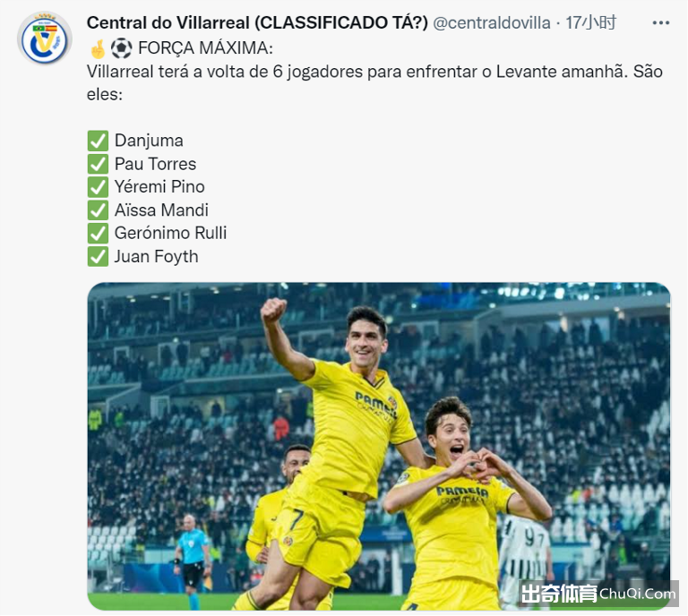Click checkmark emoji beside Aïssa Mandi
Viewport: 688px width, 616px height.
(98, 210)
